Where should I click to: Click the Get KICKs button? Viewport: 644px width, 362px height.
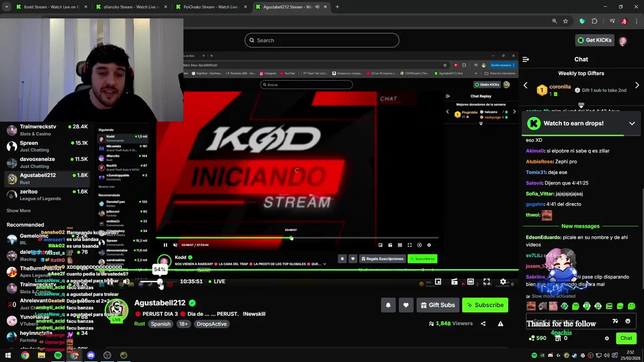(x=595, y=40)
